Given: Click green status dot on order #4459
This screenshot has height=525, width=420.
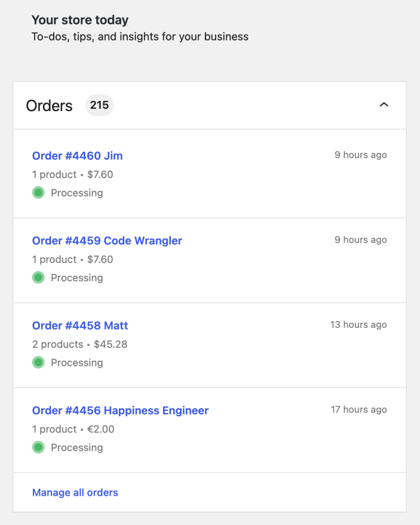Looking at the screenshot, I should (x=38, y=278).
